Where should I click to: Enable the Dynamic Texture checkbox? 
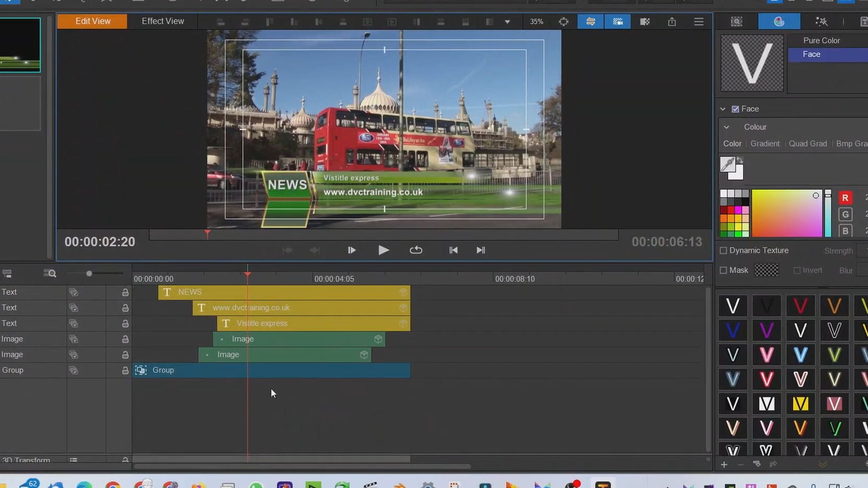pyautogui.click(x=723, y=250)
